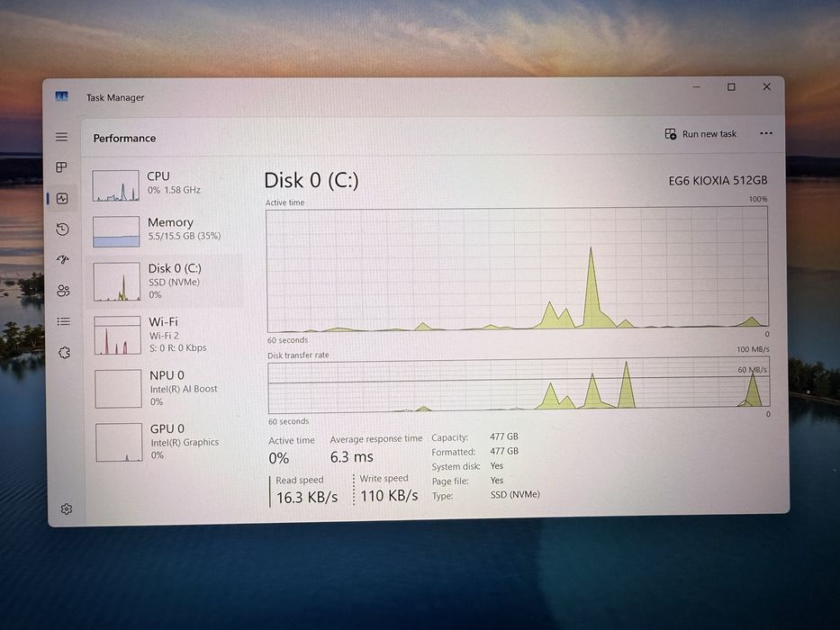The image size is (840, 630).
Task: Open the Processes page icon
Action: click(61, 167)
